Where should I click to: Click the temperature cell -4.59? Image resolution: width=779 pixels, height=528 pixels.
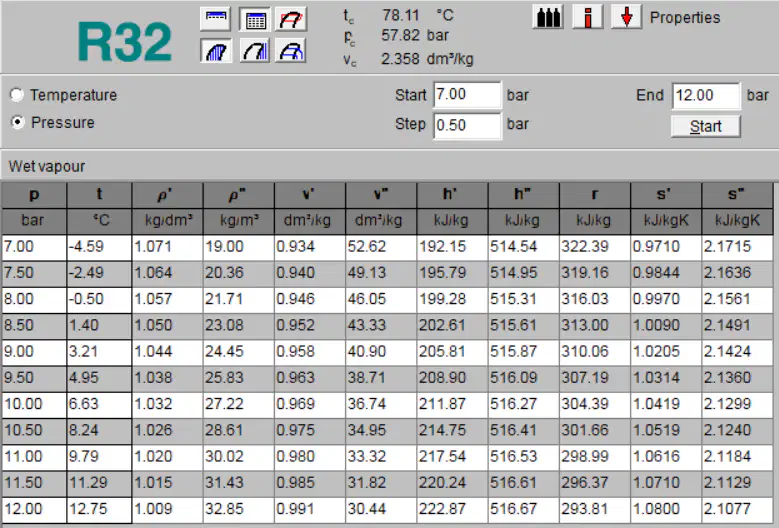[x=99, y=247]
